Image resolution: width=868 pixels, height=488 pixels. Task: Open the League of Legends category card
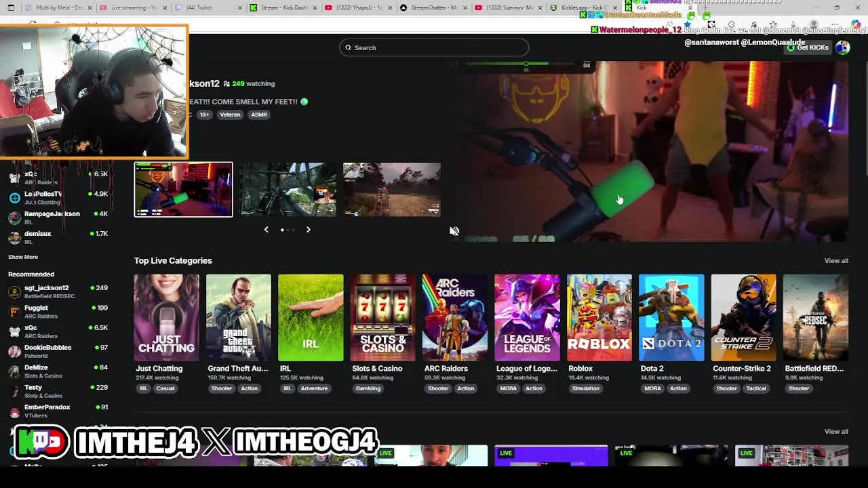(x=527, y=317)
